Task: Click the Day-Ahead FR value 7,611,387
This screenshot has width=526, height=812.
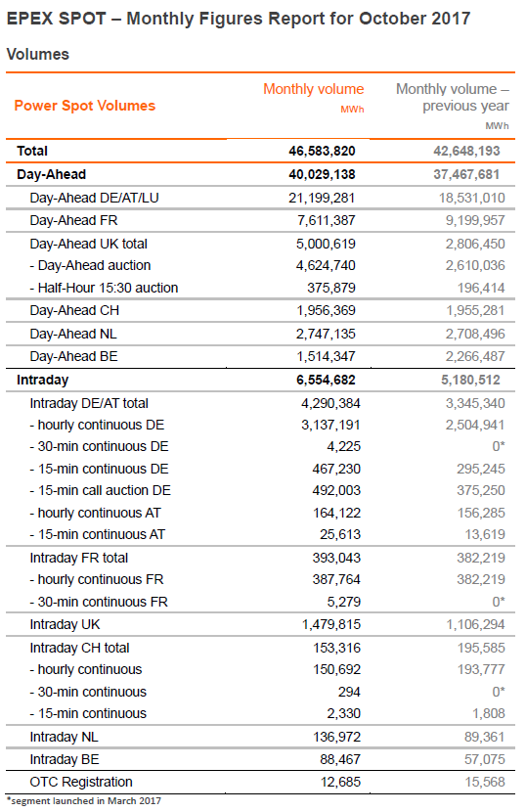Action: (x=327, y=220)
